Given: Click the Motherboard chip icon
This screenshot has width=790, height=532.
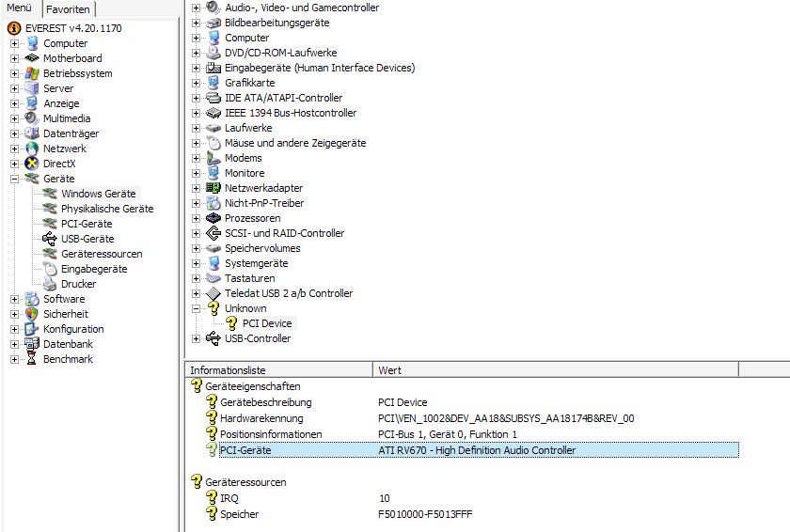Looking at the screenshot, I should tap(32, 58).
